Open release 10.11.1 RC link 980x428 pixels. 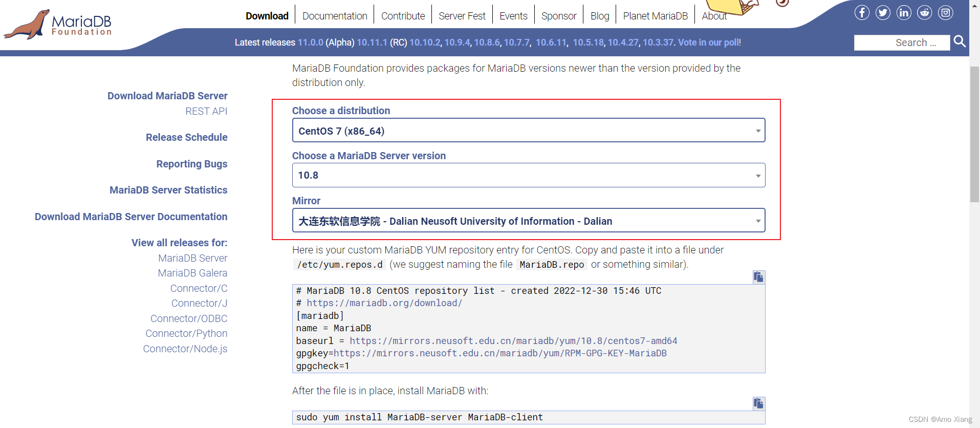coord(372,42)
